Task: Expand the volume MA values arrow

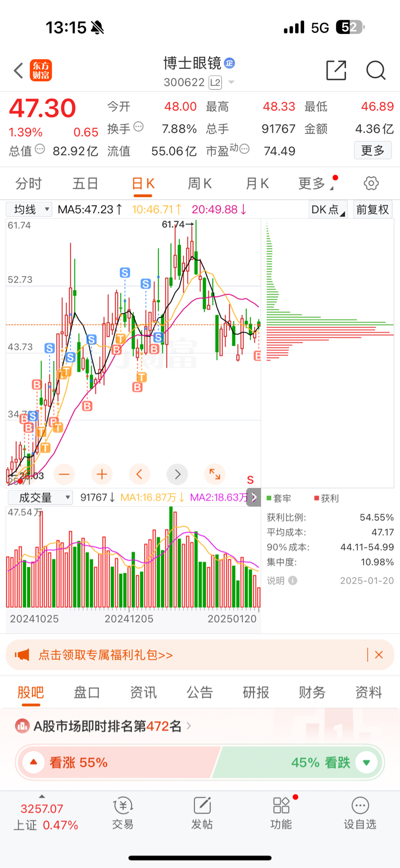Action: click(254, 497)
